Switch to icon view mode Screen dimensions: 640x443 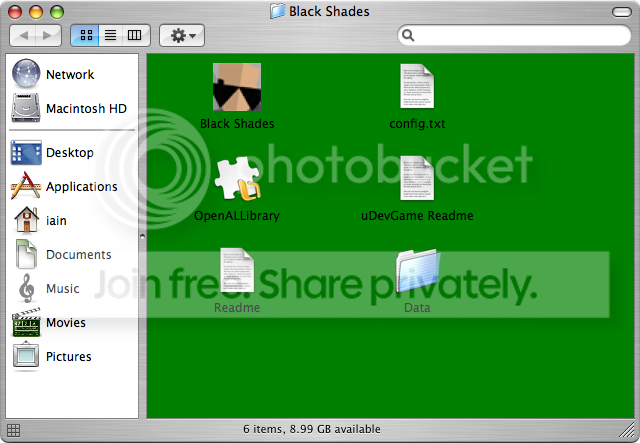click(86, 35)
